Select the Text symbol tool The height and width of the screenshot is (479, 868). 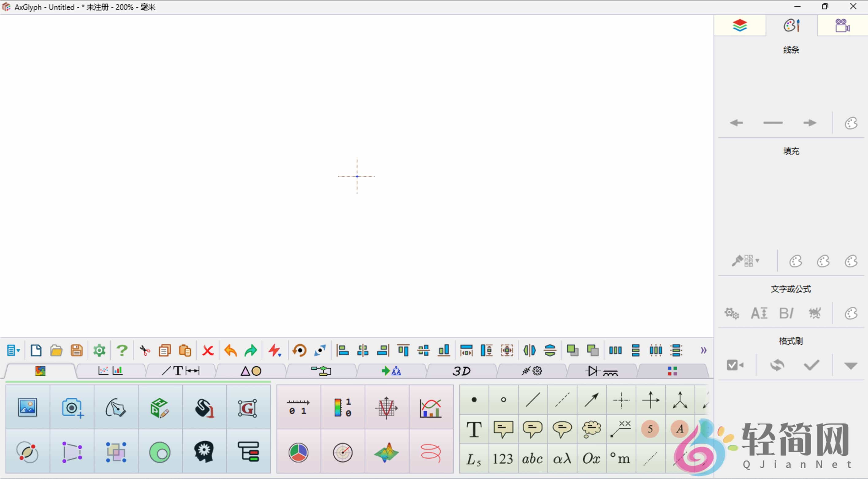(474, 429)
